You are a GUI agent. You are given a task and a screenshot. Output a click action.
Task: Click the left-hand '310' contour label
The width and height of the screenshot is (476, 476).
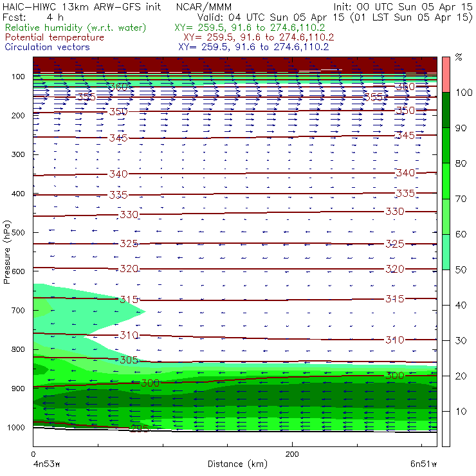tap(129, 335)
